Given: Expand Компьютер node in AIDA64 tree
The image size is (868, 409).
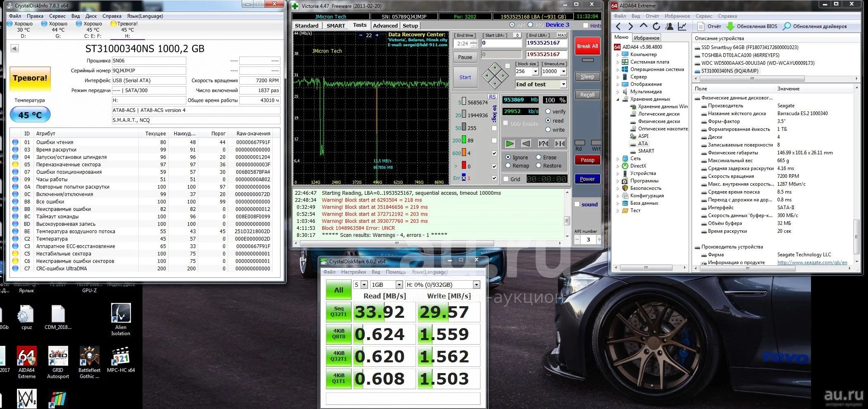Looking at the screenshot, I should click(618, 54).
